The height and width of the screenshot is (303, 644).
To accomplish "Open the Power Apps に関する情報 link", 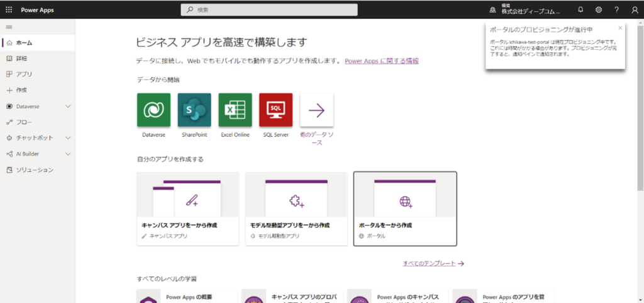I will click(x=381, y=61).
